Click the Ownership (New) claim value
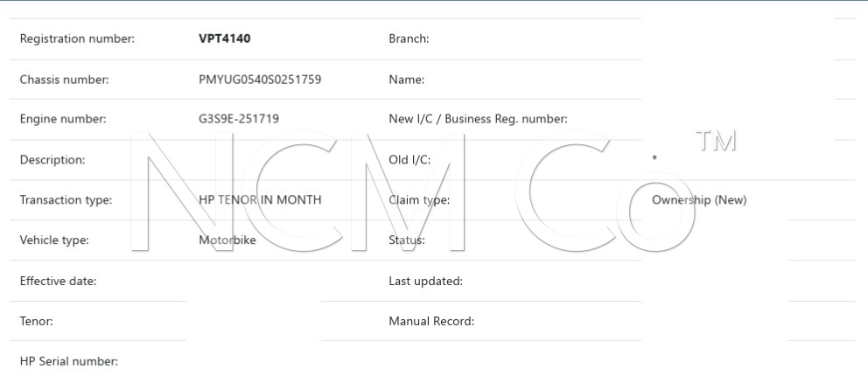This screenshot has height=383, width=868. click(x=699, y=200)
